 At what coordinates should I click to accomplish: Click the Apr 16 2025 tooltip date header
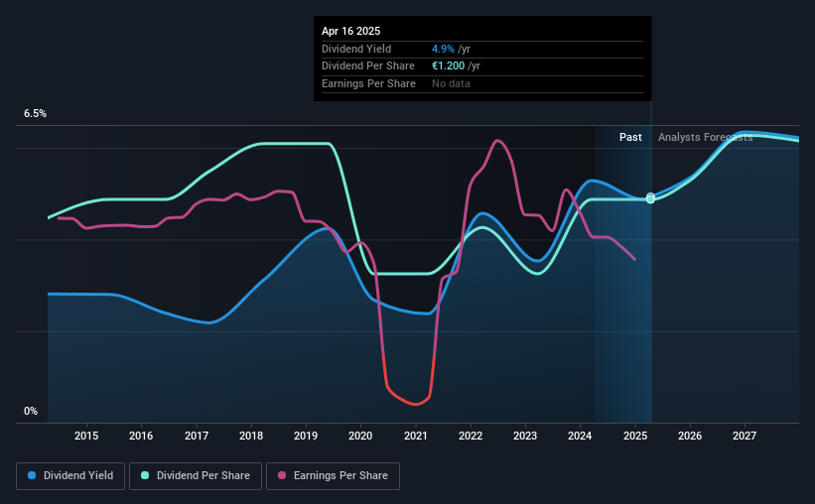[x=350, y=31]
